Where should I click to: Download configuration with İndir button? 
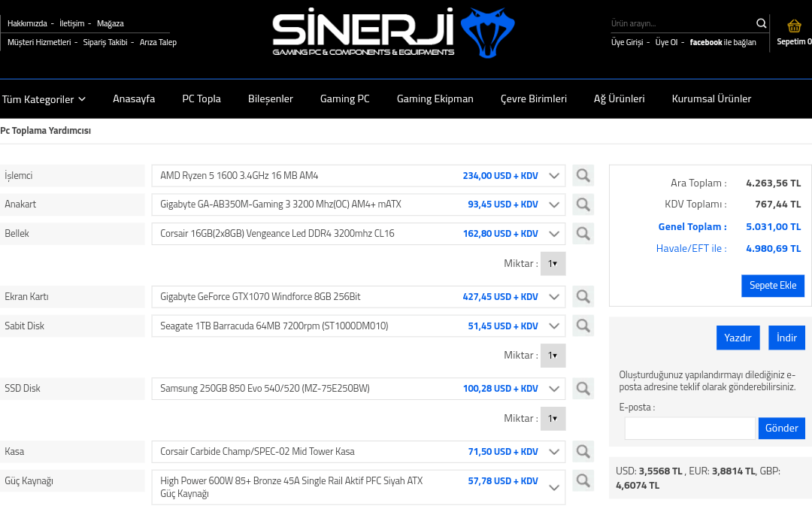(x=786, y=338)
